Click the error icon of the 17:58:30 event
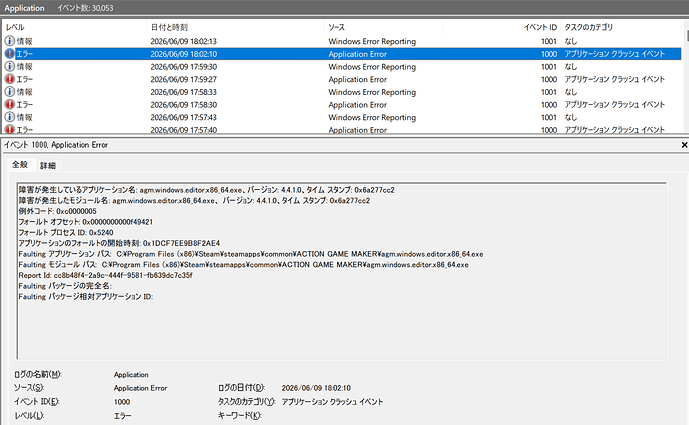Image resolution: width=689 pixels, height=425 pixels. coord(9,105)
